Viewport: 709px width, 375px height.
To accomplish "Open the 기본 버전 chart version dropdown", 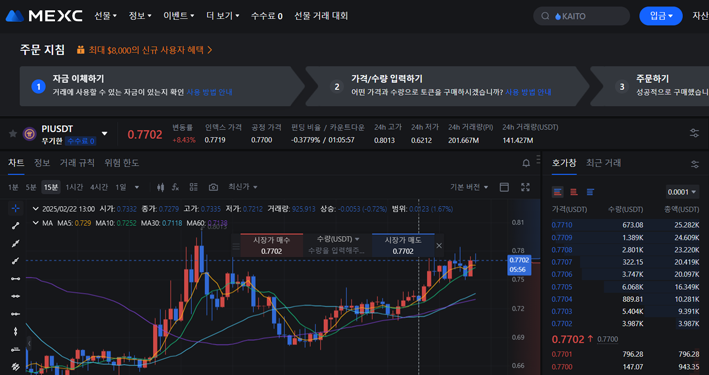I will point(469,187).
